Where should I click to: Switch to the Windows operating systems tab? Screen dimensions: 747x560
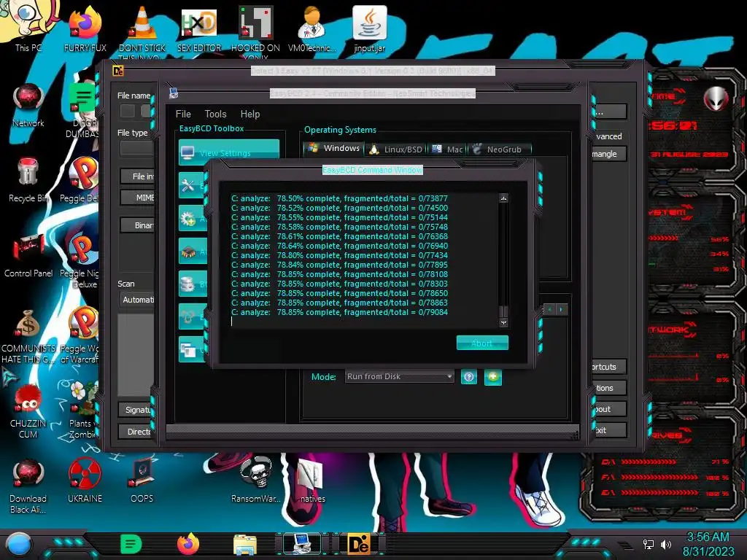[x=333, y=149]
